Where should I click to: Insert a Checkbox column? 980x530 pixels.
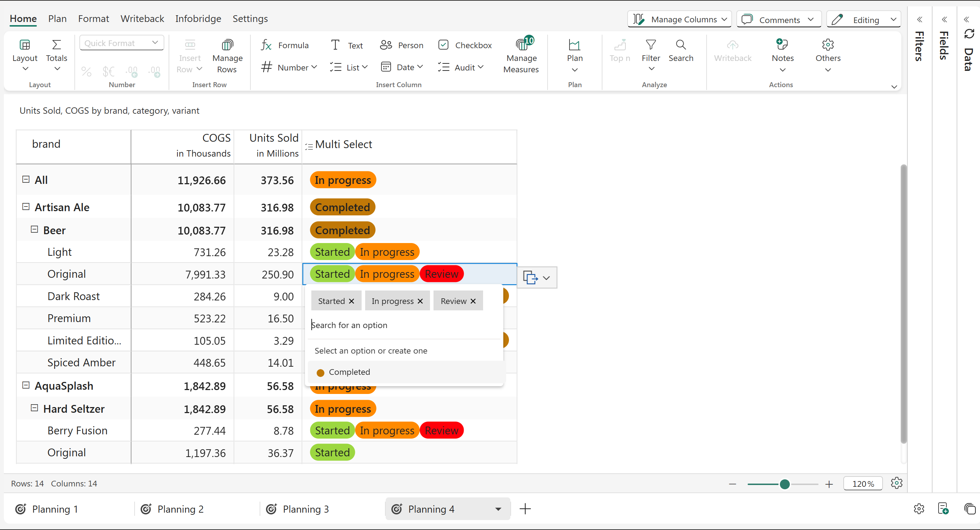coord(465,45)
